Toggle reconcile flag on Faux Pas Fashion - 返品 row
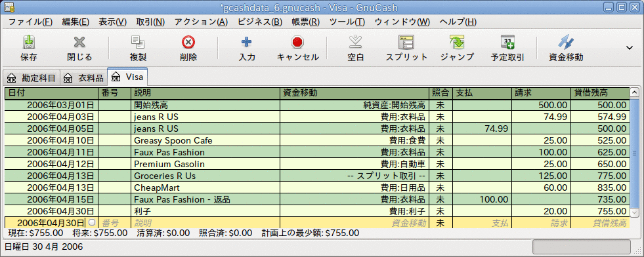Screen dimensions: 644x257 [440, 199]
